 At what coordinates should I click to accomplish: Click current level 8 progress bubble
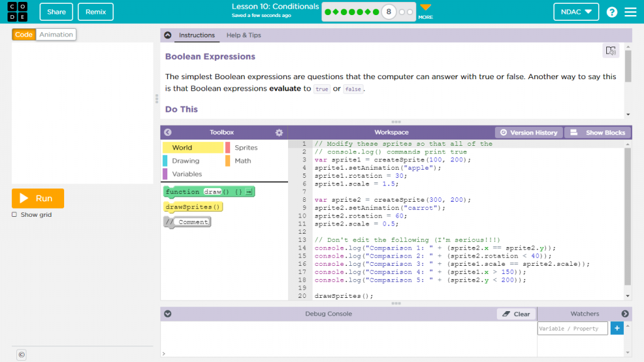pyautogui.click(x=389, y=12)
